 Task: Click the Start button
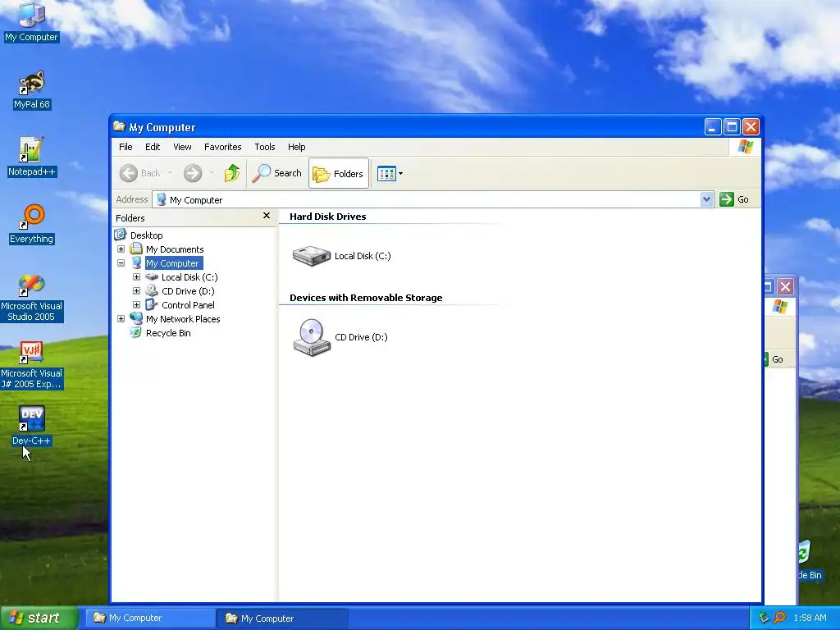coord(39,618)
